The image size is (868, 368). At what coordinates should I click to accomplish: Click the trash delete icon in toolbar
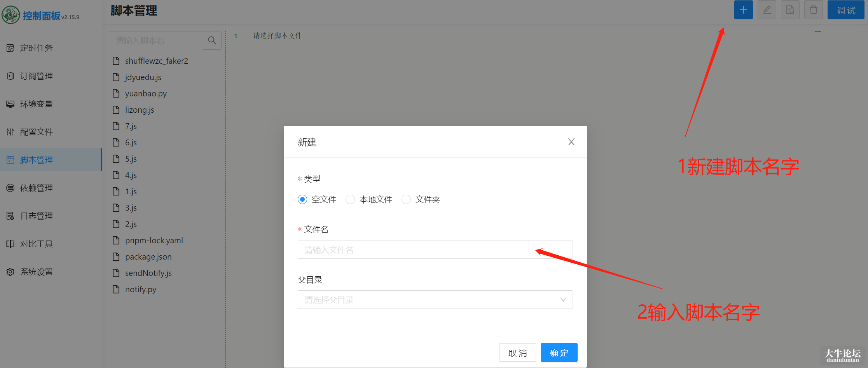coord(813,10)
